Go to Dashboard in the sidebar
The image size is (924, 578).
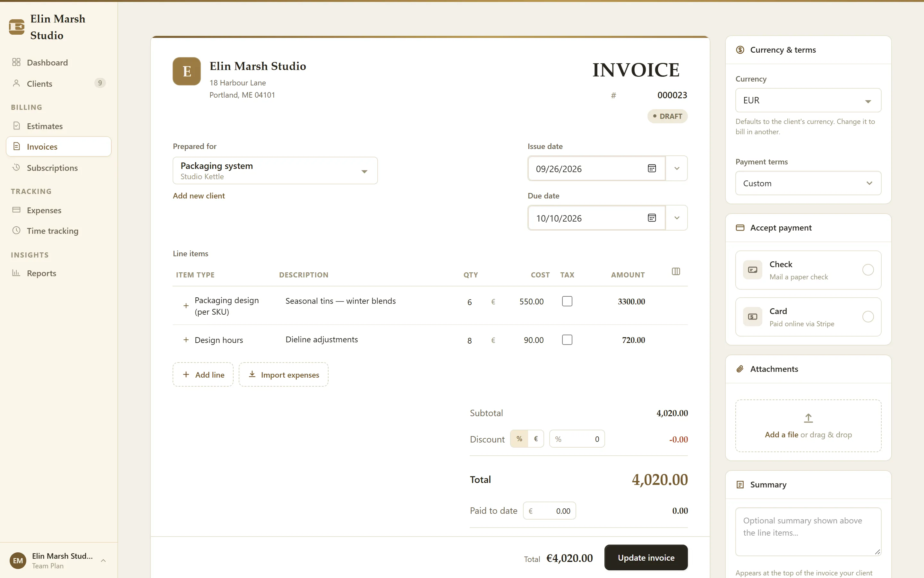click(x=58, y=62)
